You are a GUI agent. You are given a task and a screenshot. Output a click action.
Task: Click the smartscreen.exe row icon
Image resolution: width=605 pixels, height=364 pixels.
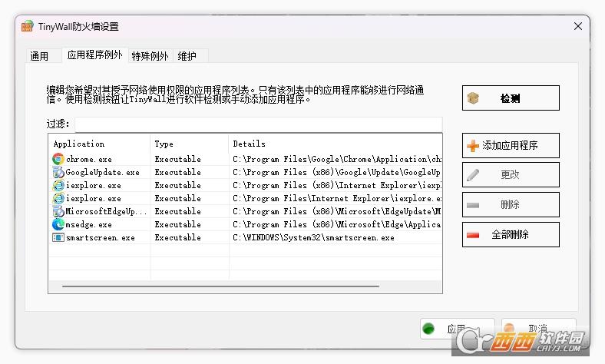click(58, 237)
